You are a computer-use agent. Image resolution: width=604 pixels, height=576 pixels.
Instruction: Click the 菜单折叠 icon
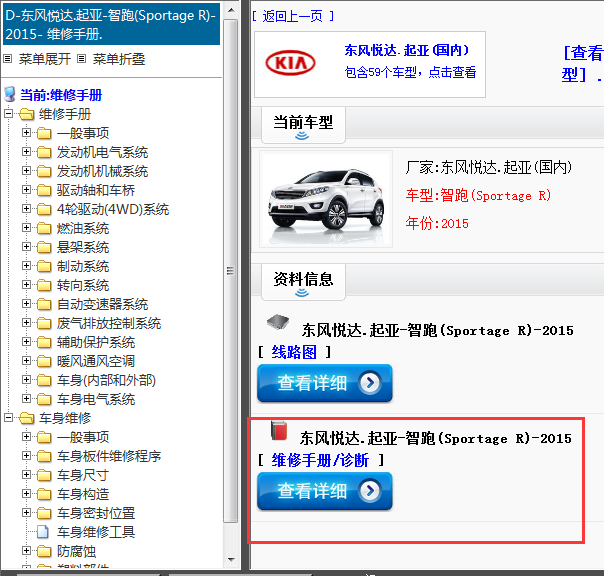point(81,59)
